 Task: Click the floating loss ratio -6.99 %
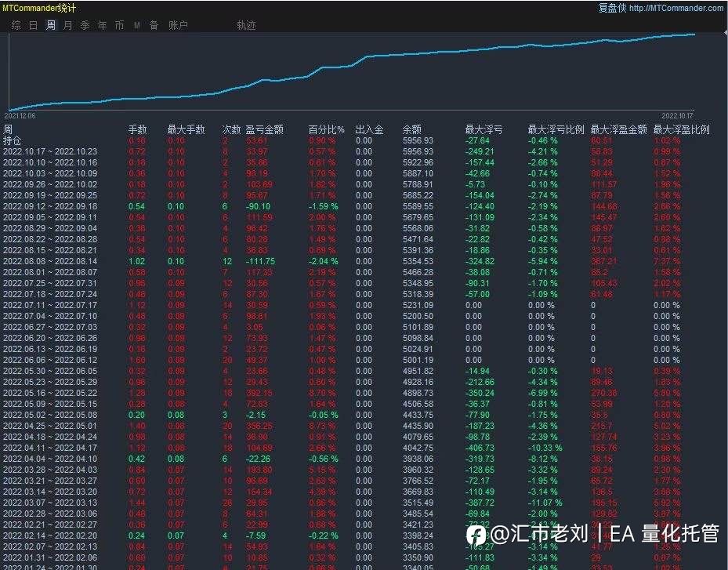(543, 393)
